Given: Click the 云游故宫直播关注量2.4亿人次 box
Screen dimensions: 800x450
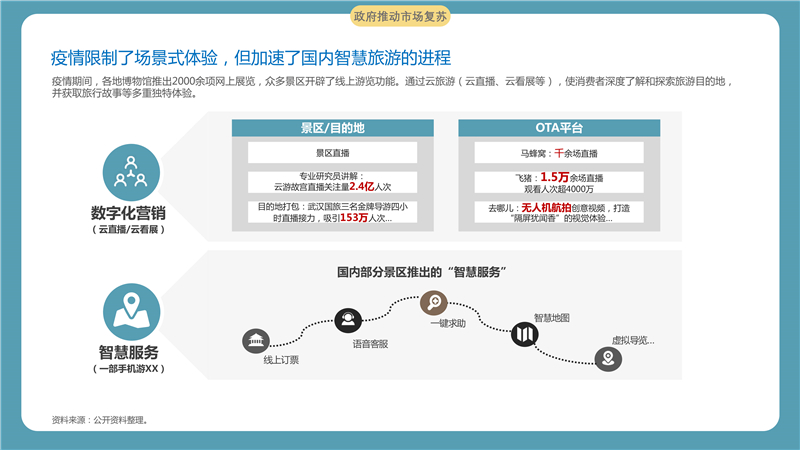Looking at the screenshot, I should pos(333,182).
